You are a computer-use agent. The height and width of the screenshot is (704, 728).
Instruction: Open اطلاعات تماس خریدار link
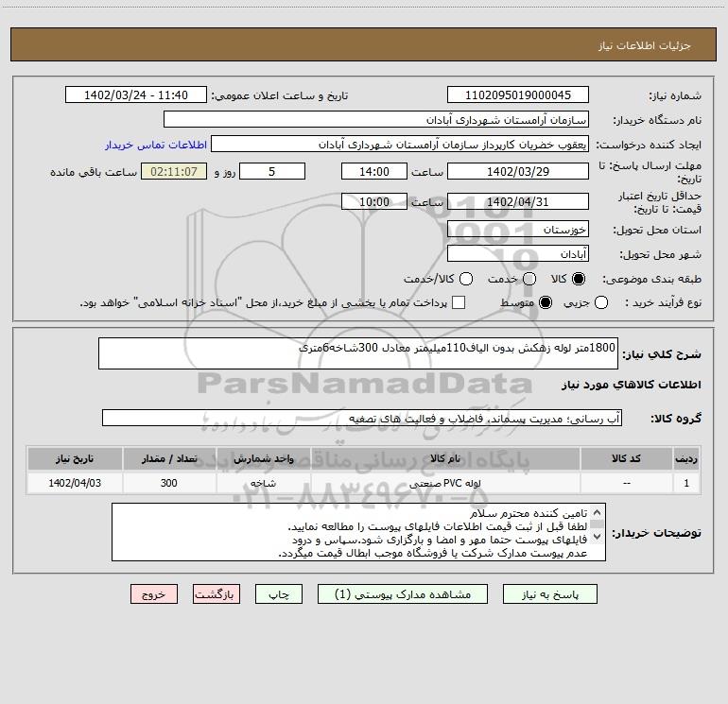[156, 145]
